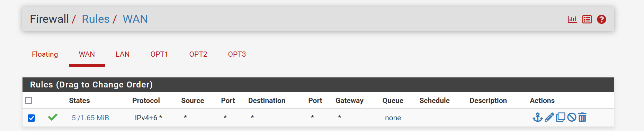The height and width of the screenshot is (131, 644).
Task: Select the OPT3 tab
Action: [237, 54]
